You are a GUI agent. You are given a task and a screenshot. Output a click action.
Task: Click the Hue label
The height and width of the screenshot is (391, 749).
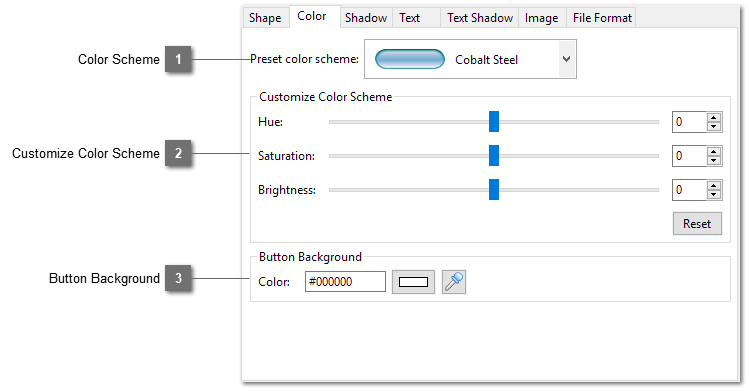270,122
